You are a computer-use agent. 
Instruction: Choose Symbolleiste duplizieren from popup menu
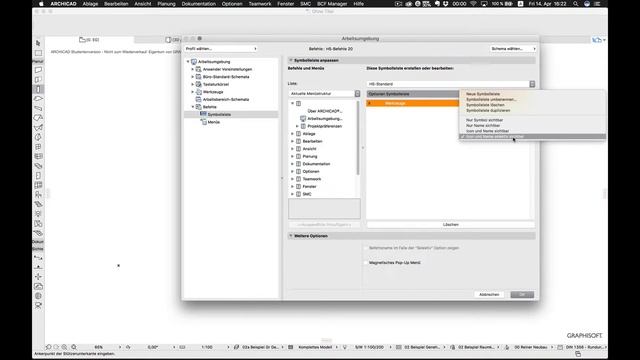click(488, 111)
